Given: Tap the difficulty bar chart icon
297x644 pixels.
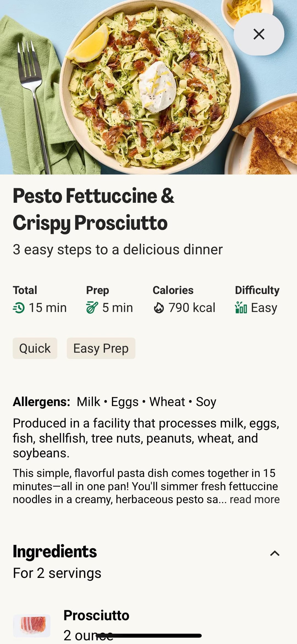Looking at the screenshot, I should tap(241, 307).
